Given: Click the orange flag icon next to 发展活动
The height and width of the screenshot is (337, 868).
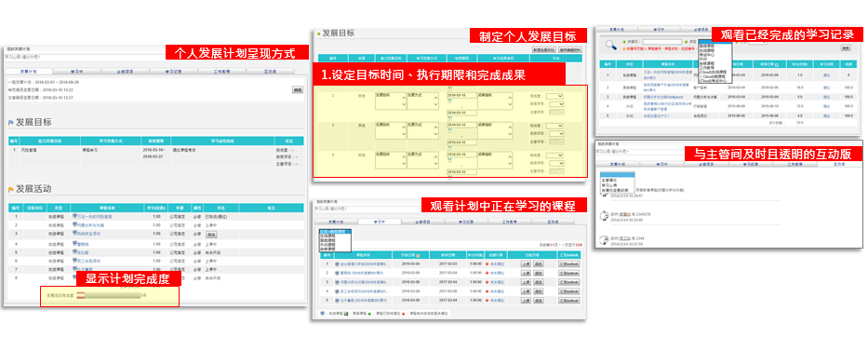Looking at the screenshot, I should [x=11, y=190].
